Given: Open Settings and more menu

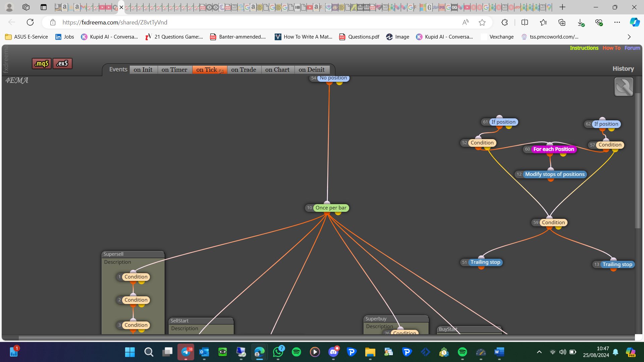Looking at the screenshot, I should click(x=617, y=22).
